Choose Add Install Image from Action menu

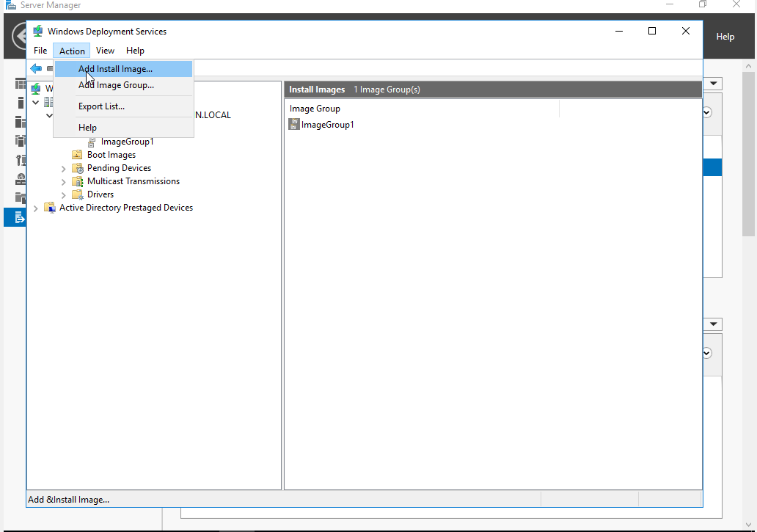point(115,69)
